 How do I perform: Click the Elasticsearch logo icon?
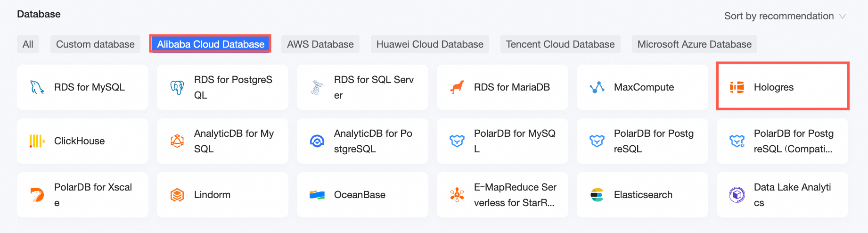coord(597,195)
